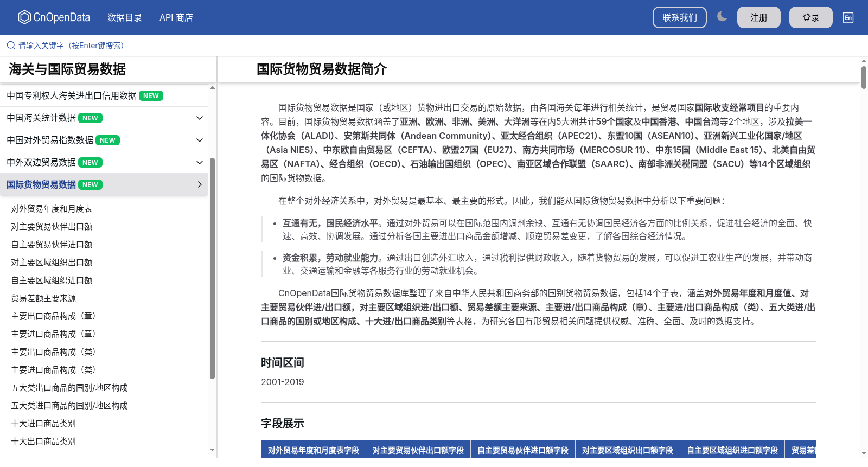Click the 字段展示 heading
Viewport: 868px width, 467px height.
pyautogui.click(x=283, y=423)
